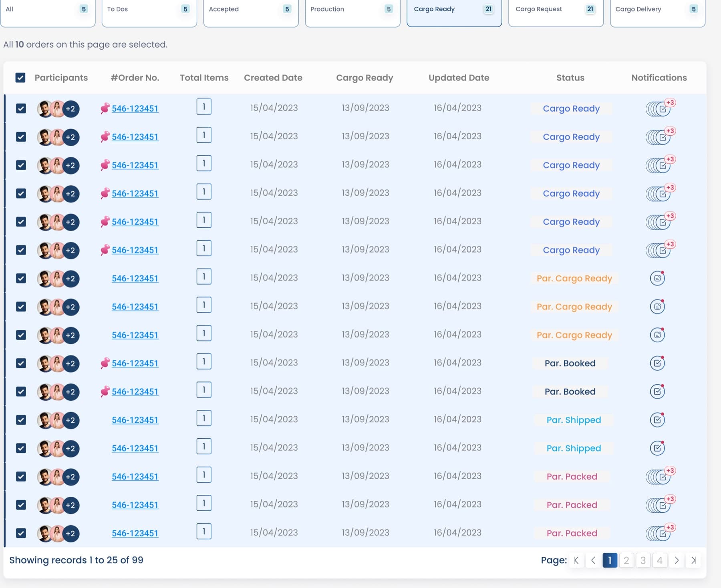
Task: Click the Created Date column header
Action: click(x=273, y=78)
